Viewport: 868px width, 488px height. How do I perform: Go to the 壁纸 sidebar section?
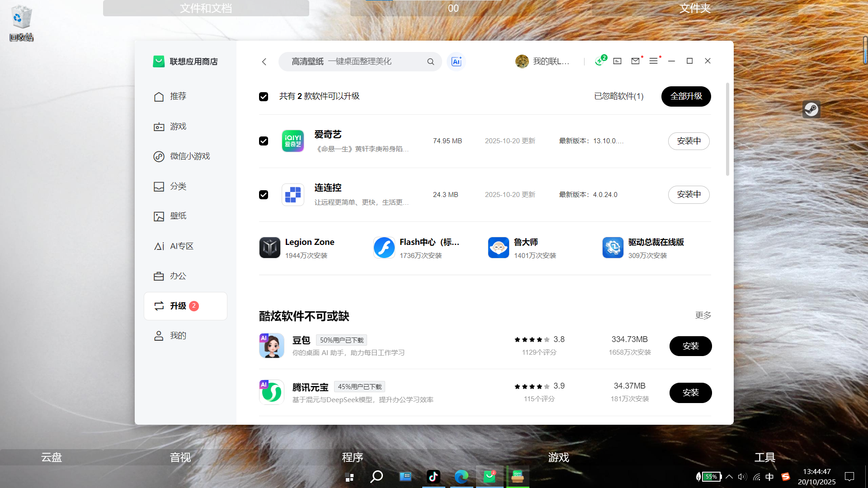pyautogui.click(x=178, y=216)
